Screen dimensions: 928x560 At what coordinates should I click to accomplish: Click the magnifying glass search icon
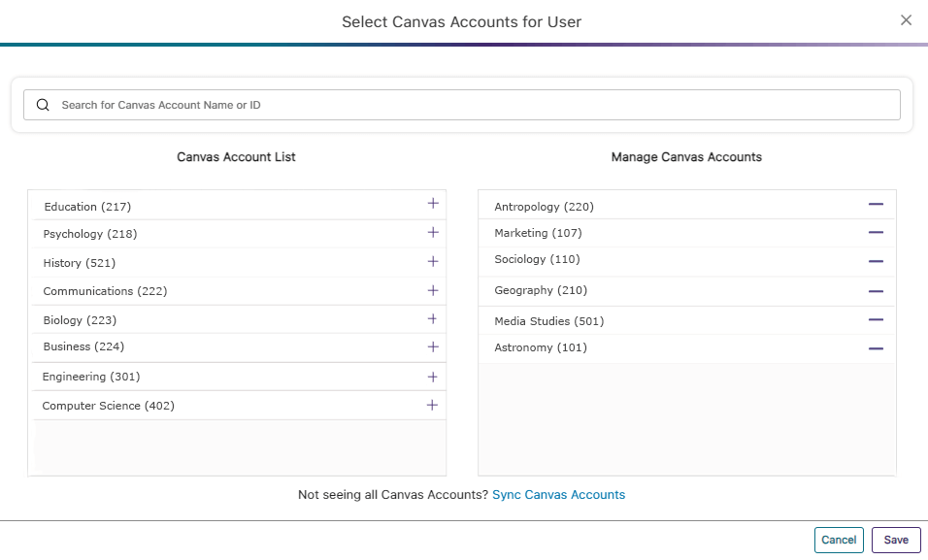tap(43, 104)
